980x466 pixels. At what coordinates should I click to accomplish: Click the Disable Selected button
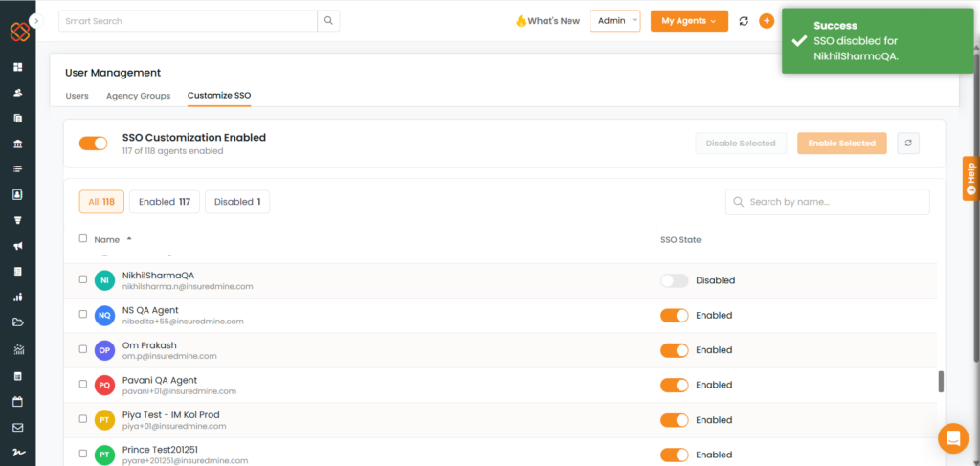(x=741, y=143)
